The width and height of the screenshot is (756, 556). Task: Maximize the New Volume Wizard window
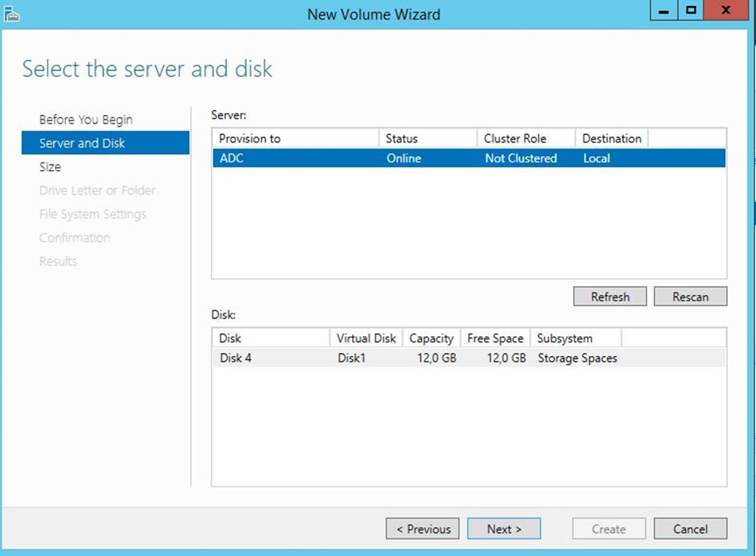[691, 10]
